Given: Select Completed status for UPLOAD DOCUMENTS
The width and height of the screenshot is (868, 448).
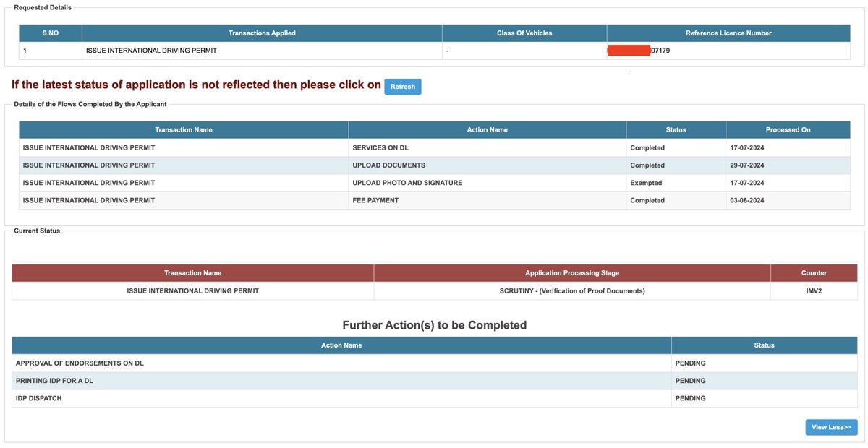Looking at the screenshot, I should [676, 165].
